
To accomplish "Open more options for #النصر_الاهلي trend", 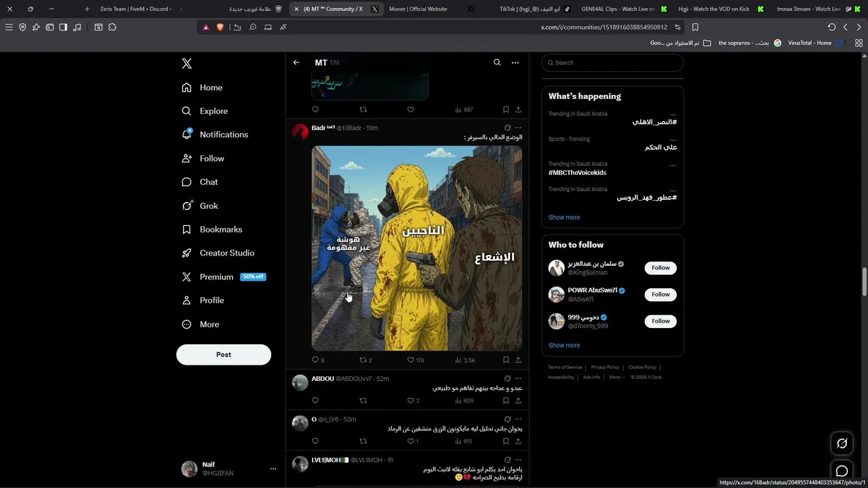I will point(673,114).
